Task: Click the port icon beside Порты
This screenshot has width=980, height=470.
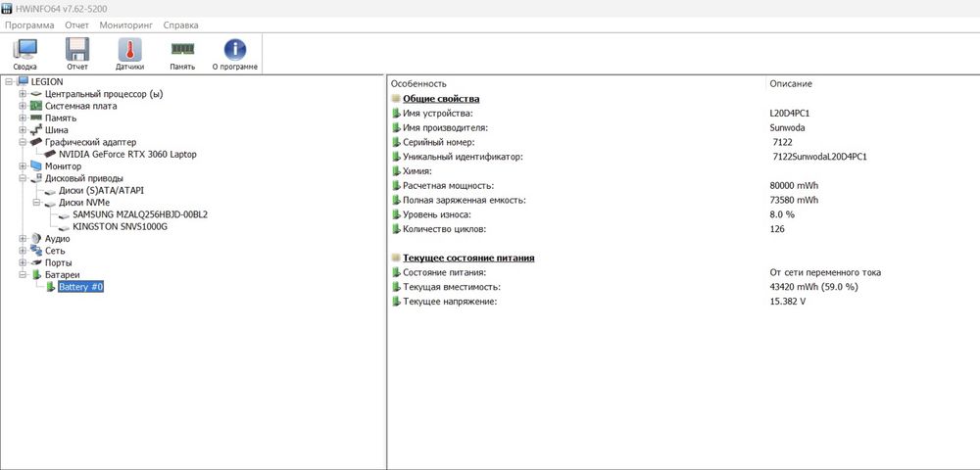Action: [x=36, y=262]
